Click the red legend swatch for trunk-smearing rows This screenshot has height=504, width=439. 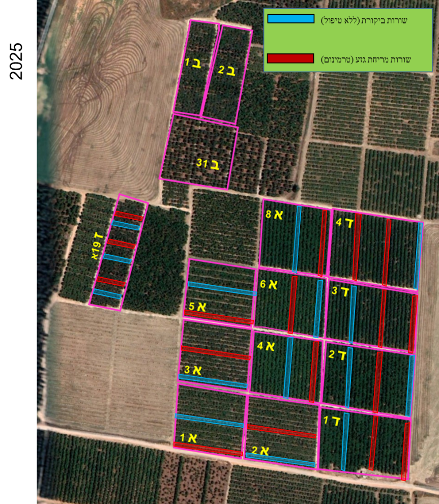tap(290, 58)
